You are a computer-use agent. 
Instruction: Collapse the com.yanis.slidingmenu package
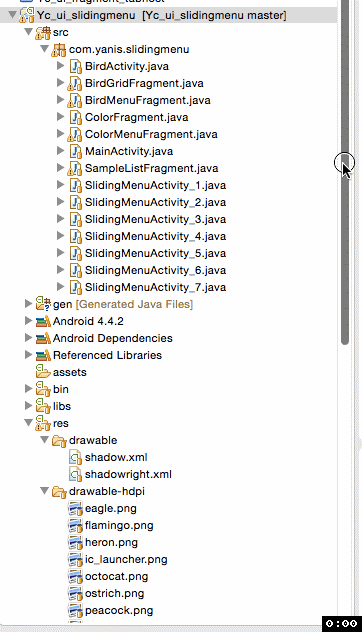(x=44, y=49)
